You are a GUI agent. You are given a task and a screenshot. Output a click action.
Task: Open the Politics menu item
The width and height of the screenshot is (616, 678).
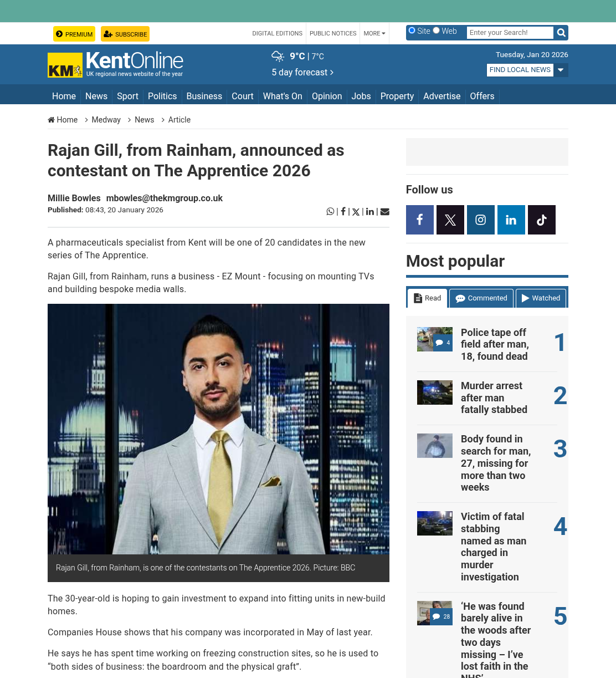point(162,96)
